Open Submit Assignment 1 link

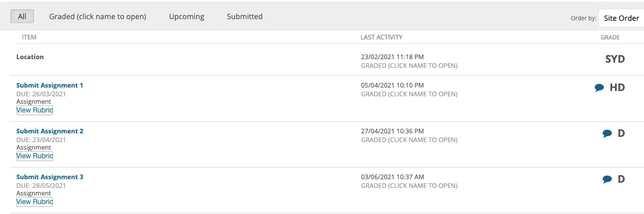click(50, 85)
